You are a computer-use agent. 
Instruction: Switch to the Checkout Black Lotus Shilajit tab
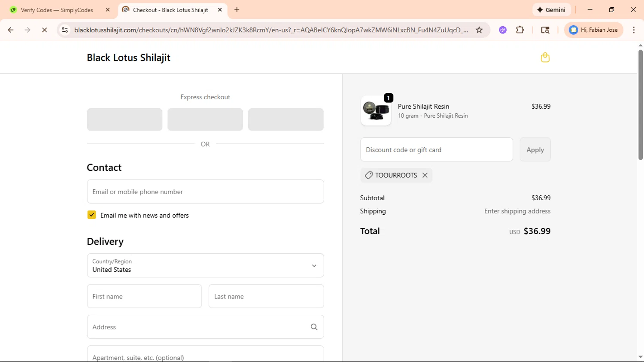pyautogui.click(x=170, y=10)
